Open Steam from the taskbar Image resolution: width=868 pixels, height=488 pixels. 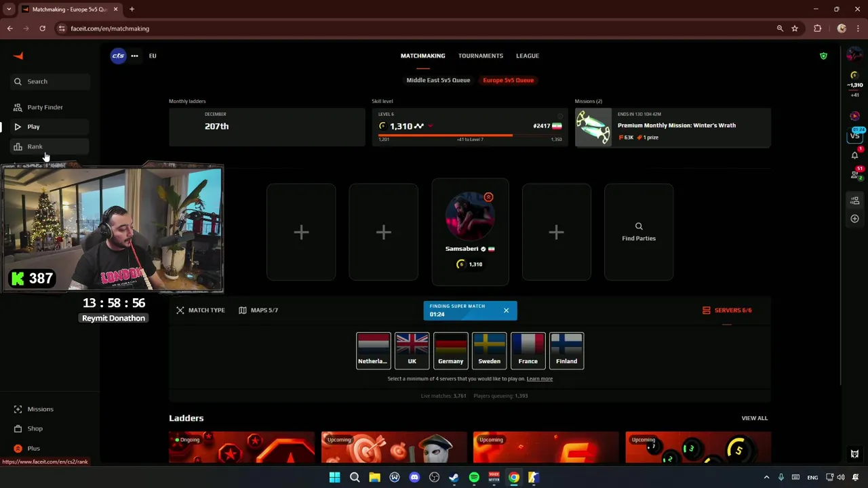coord(454,477)
